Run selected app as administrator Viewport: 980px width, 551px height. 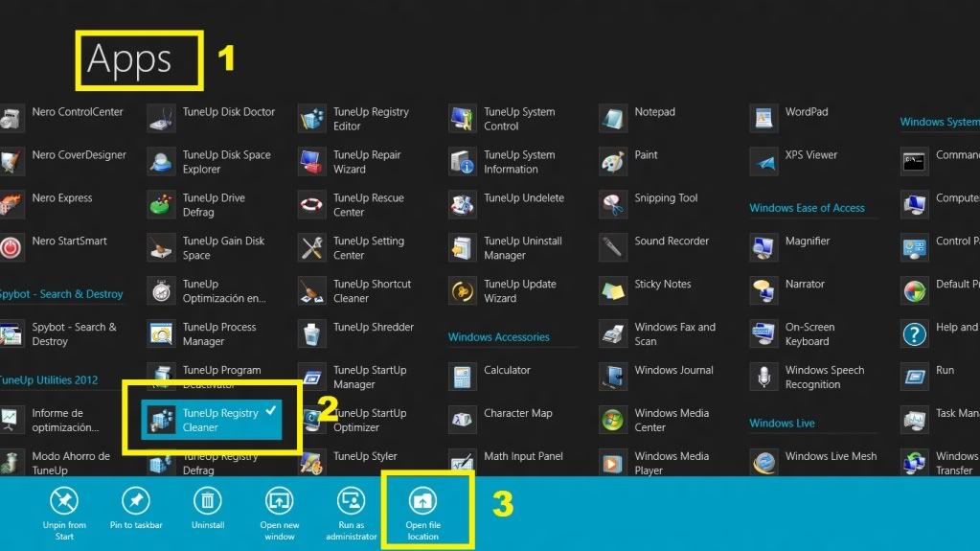point(352,501)
